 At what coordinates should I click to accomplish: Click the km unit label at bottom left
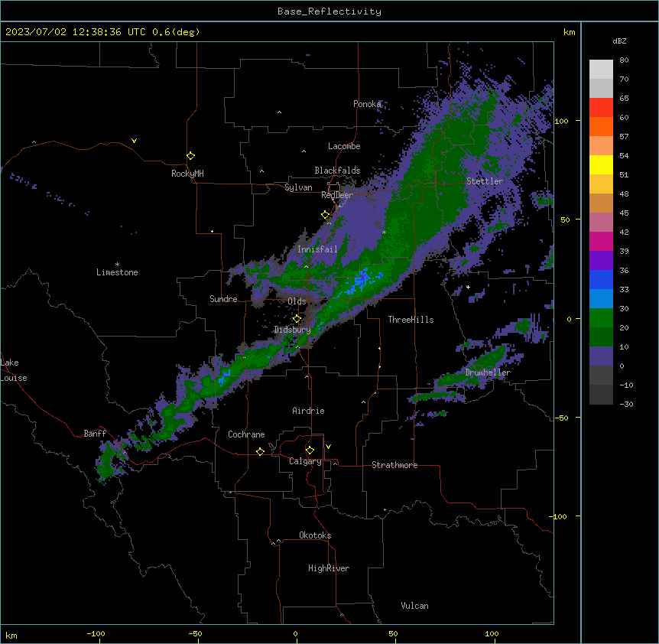tap(11, 635)
